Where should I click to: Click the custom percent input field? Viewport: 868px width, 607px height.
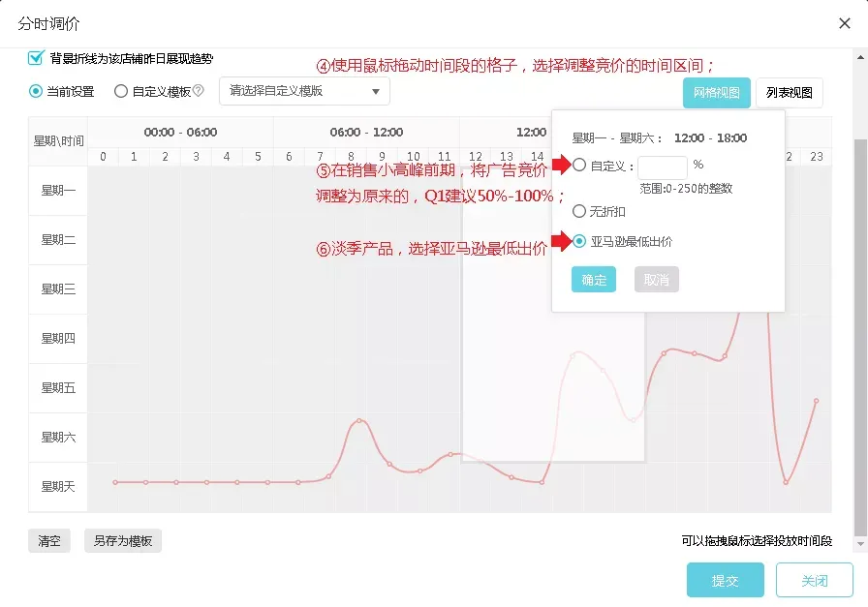pos(662,167)
